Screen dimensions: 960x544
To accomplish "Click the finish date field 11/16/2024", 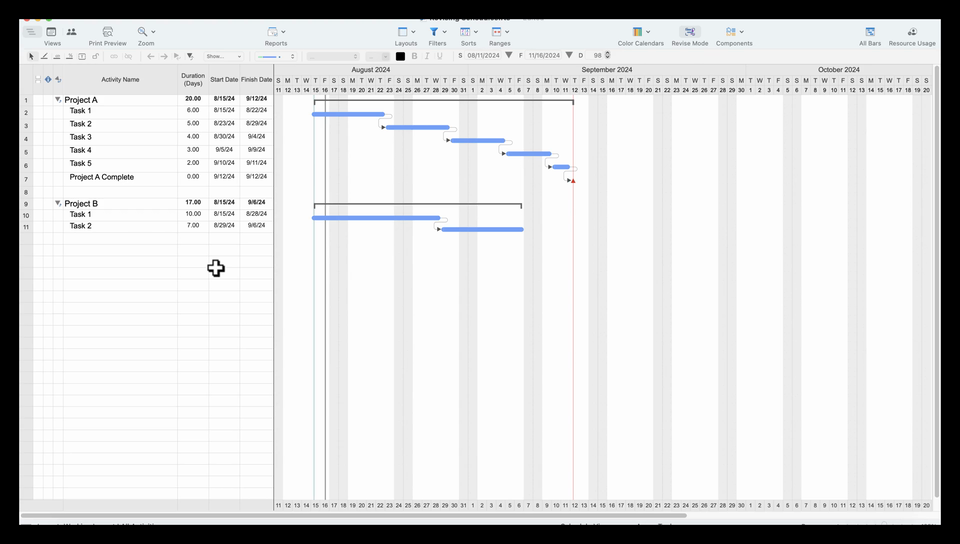I will (544, 56).
